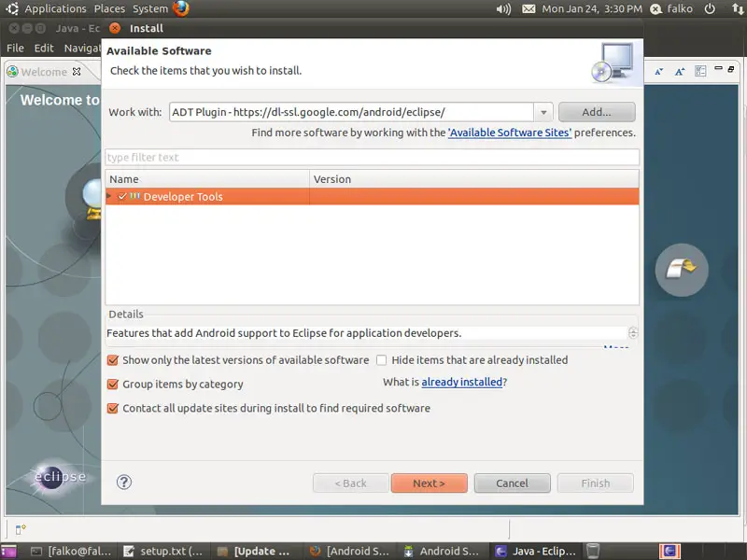The image size is (747, 560).
Task: Open the 'Available Software Sites' link
Action: (x=509, y=133)
